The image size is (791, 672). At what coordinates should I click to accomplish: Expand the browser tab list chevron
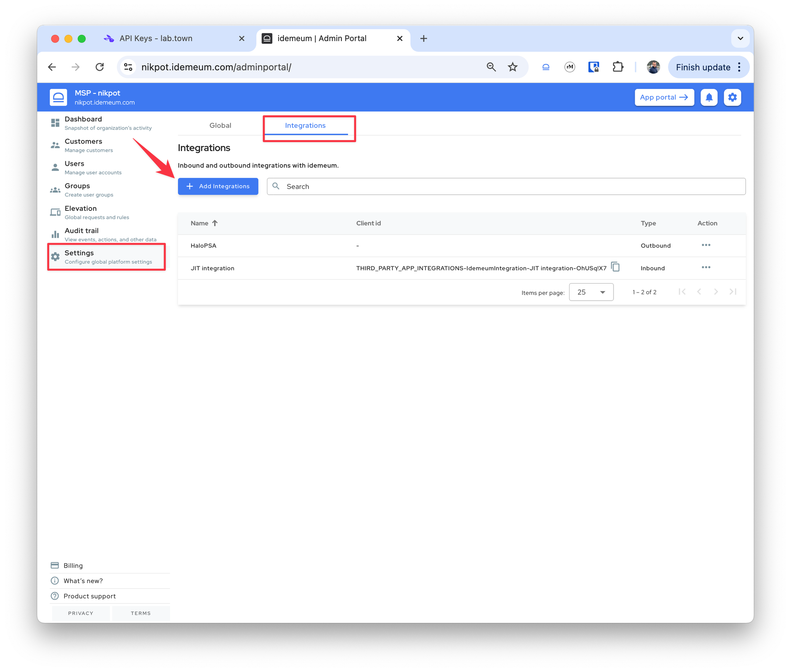point(740,38)
